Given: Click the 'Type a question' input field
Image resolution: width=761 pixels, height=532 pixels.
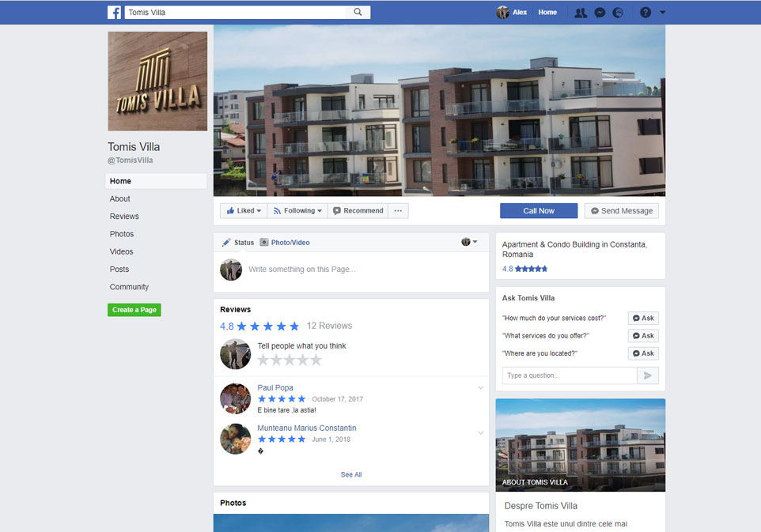Looking at the screenshot, I should [569, 375].
